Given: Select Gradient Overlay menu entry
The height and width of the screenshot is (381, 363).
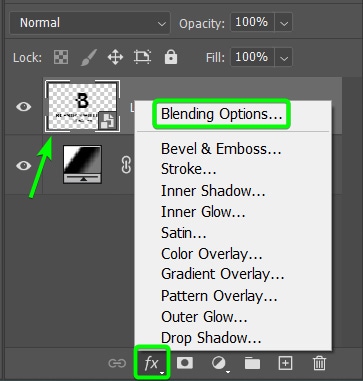Looking at the screenshot, I should point(223,274).
